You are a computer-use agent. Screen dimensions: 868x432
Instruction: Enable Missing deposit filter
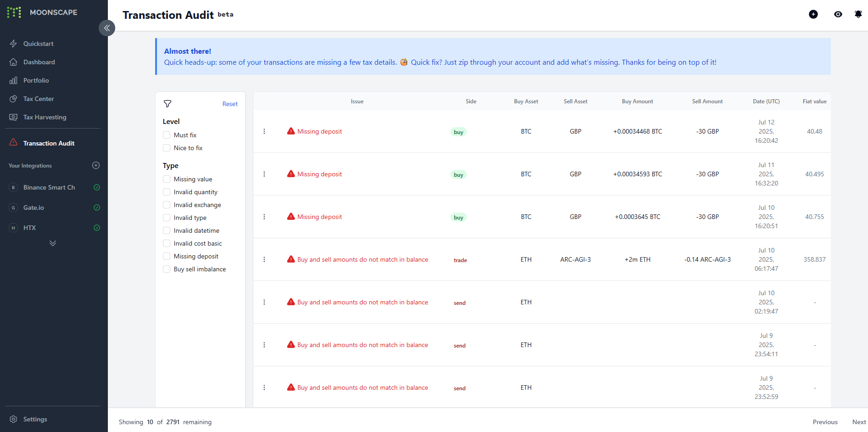[167, 256]
